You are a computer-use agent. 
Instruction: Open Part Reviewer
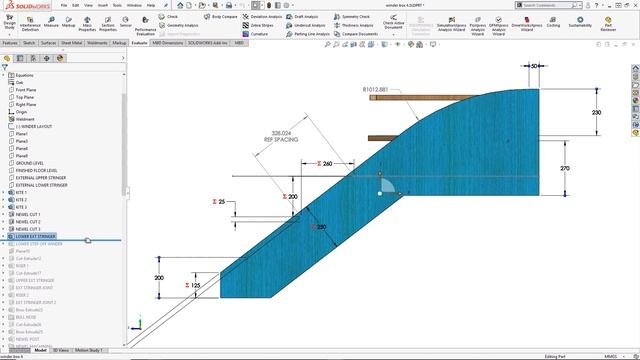click(x=608, y=24)
